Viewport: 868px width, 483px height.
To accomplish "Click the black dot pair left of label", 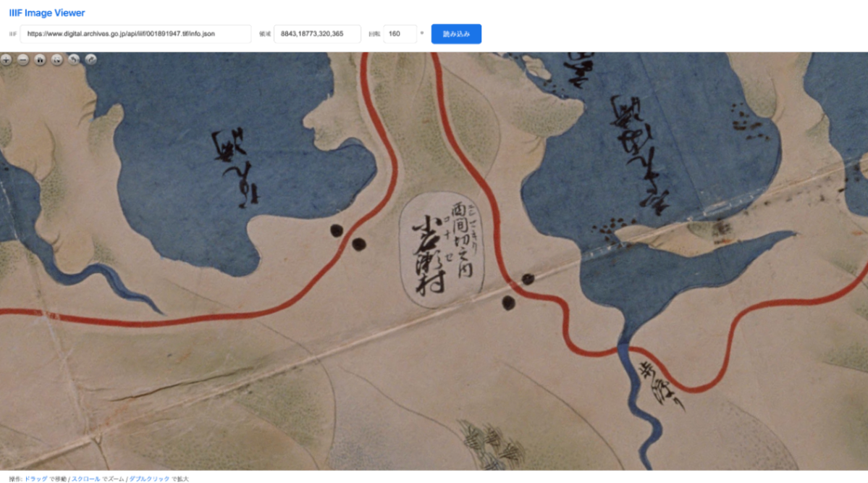I will [x=347, y=237].
